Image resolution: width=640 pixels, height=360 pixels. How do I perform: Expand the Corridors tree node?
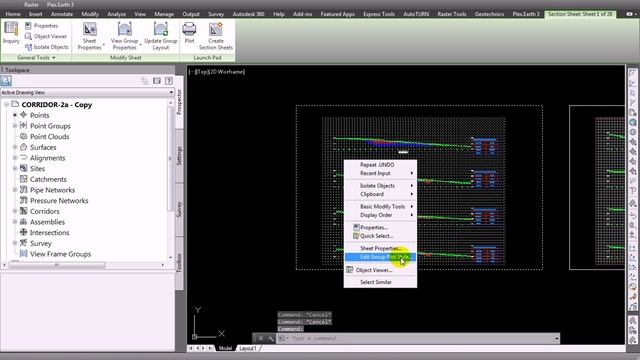(x=15, y=211)
